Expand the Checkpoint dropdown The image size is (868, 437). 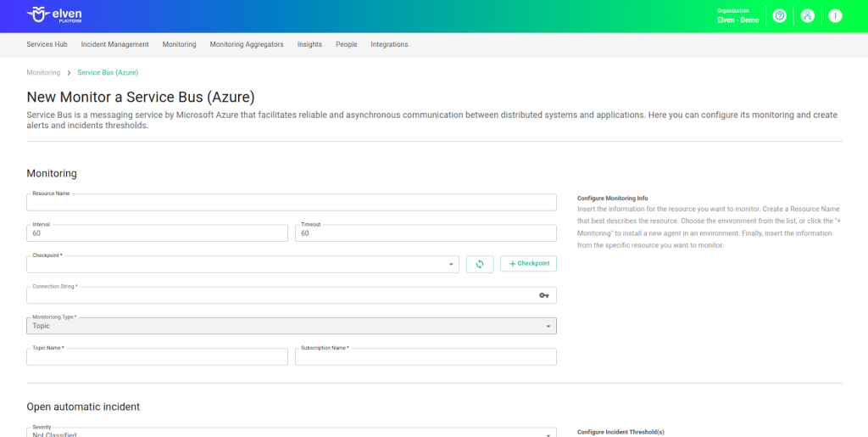tap(451, 265)
